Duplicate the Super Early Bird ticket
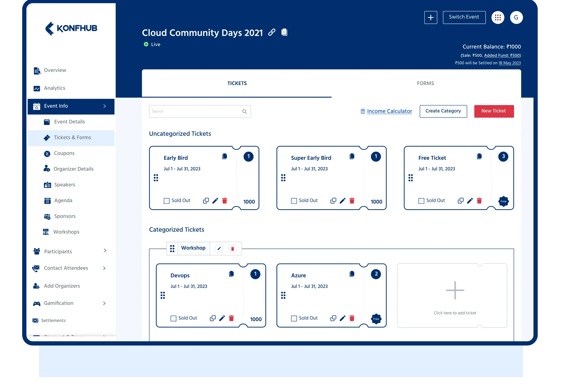Image resolution: width=562 pixels, height=392 pixels. point(333,201)
